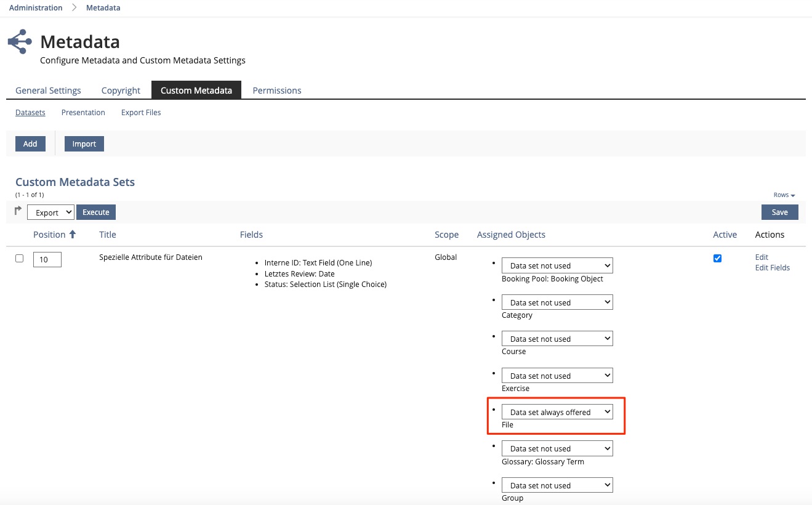The width and height of the screenshot is (812, 505).
Task: Open the Rows dropdown menu
Action: [784, 195]
